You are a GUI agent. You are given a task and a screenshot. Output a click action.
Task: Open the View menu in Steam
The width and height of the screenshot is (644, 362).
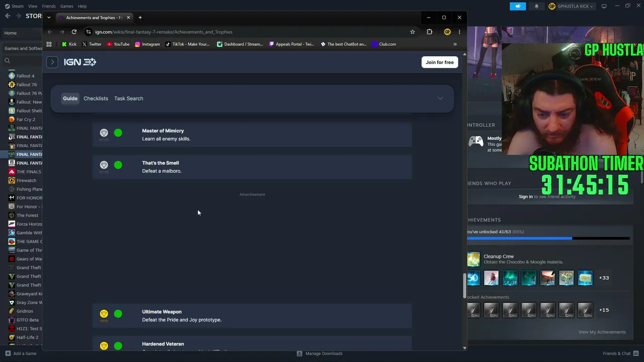tap(33, 6)
